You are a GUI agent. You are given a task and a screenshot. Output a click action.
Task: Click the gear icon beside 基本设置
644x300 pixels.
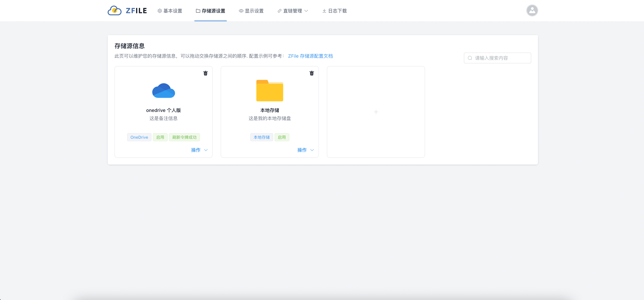click(x=160, y=11)
